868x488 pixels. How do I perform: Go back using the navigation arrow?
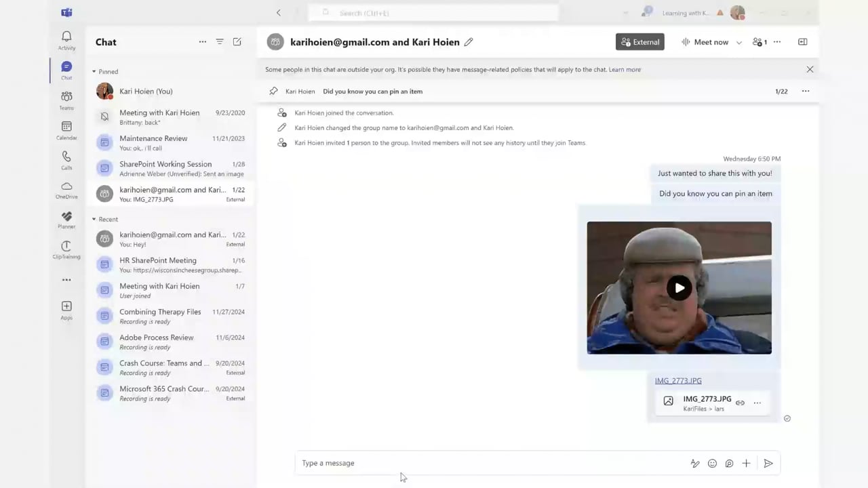(279, 13)
